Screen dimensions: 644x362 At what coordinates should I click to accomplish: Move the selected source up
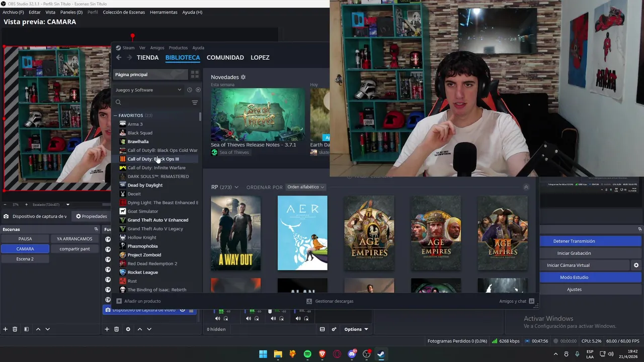[x=139, y=329]
